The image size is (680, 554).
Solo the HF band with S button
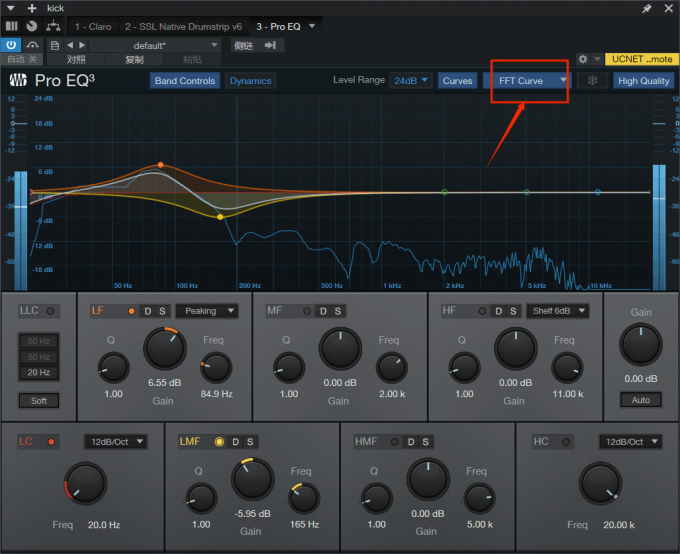click(x=513, y=311)
